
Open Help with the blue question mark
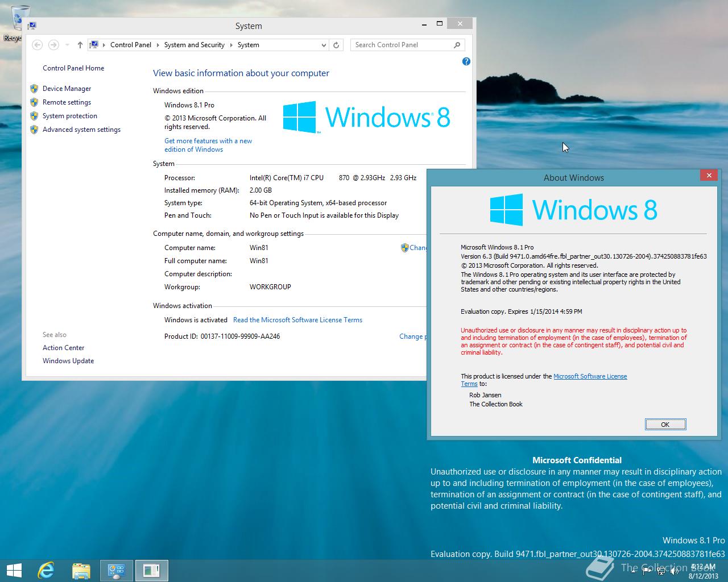tap(466, 61)
